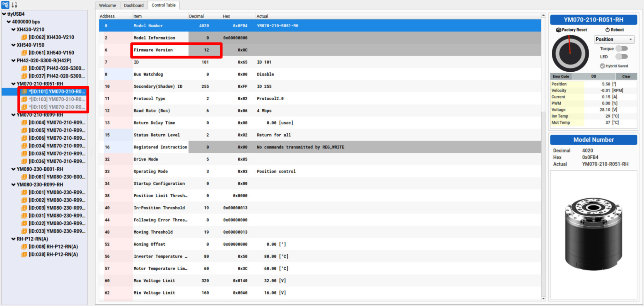Click icon of ID:036 YM070-210-R09
This screenshot has height=306, width=644.
click(x=24, y=161)
